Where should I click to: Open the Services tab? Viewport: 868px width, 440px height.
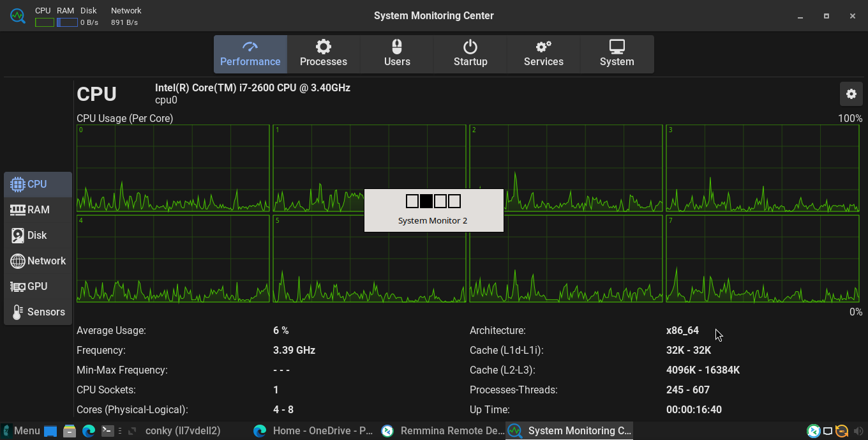(544, 54)
